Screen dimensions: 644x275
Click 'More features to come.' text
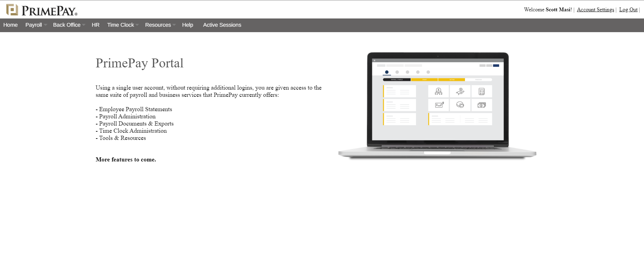tap(126, 160)
